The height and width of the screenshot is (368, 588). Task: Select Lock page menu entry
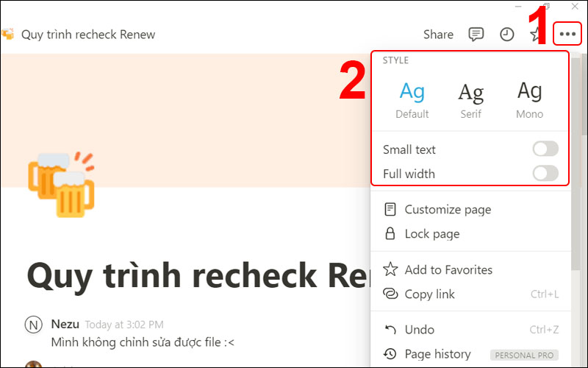(431, 234)
